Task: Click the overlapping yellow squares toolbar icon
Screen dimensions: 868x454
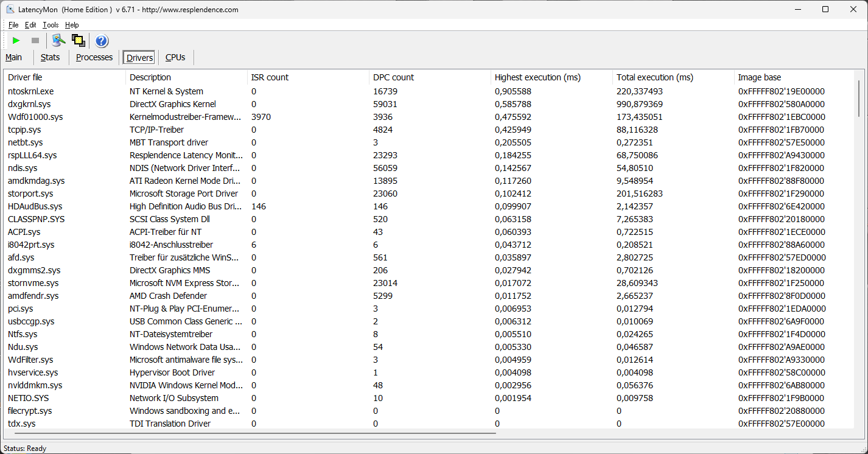Action: tap(78, 41)
